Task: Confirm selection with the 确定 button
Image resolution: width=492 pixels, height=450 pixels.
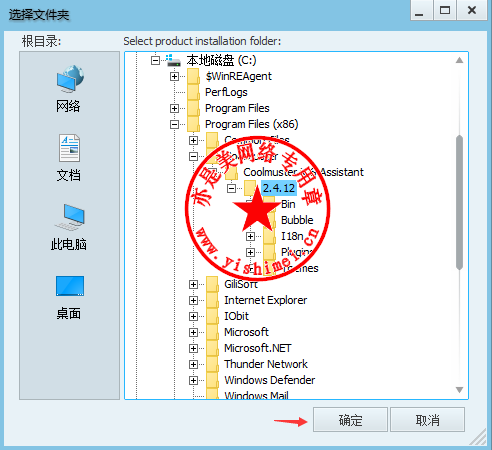Action: point(350,420)
